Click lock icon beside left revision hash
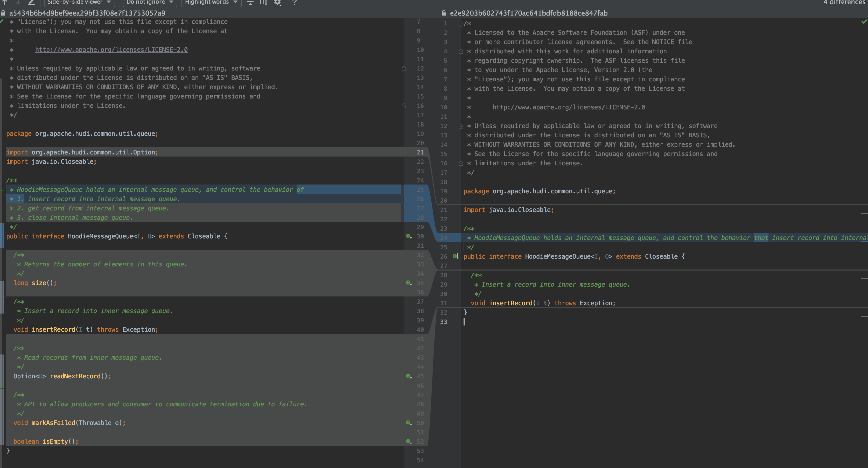 click(3, 13)
